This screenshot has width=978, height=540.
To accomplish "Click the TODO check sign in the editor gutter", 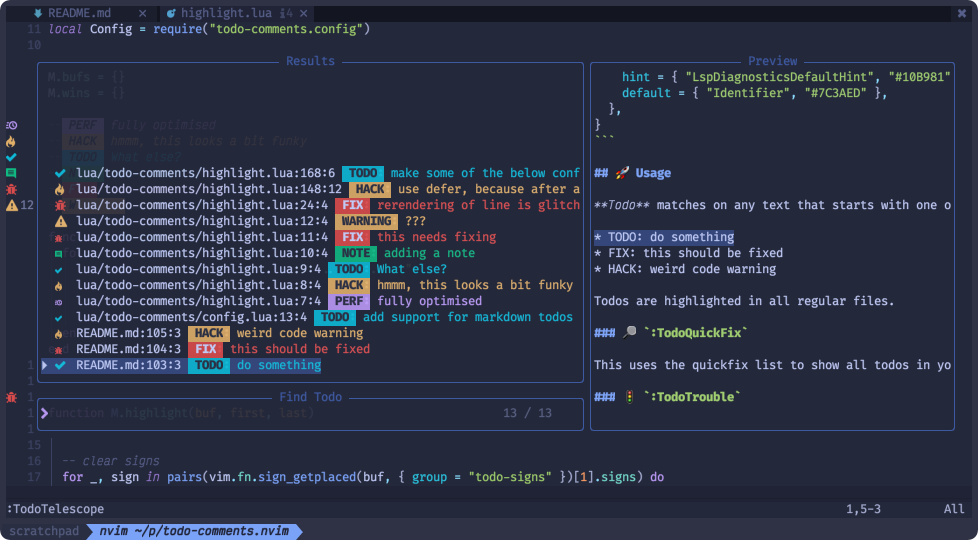I will pos(11,157).
